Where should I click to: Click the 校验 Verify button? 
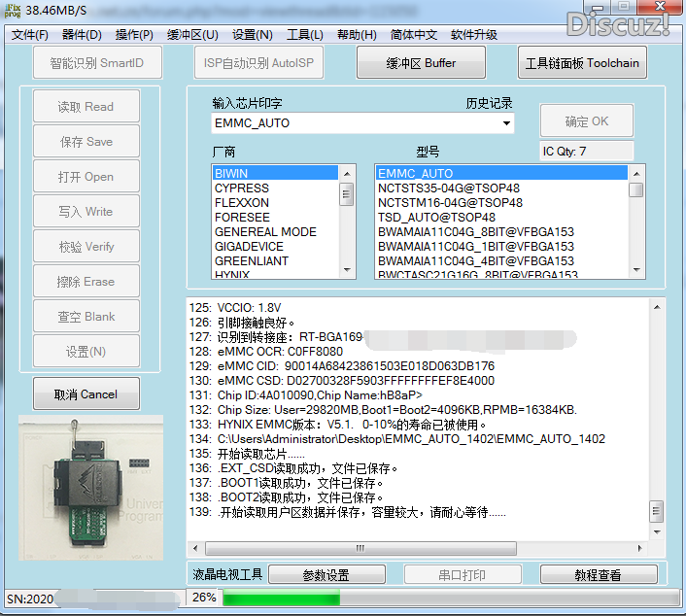(x=86, y=247)
